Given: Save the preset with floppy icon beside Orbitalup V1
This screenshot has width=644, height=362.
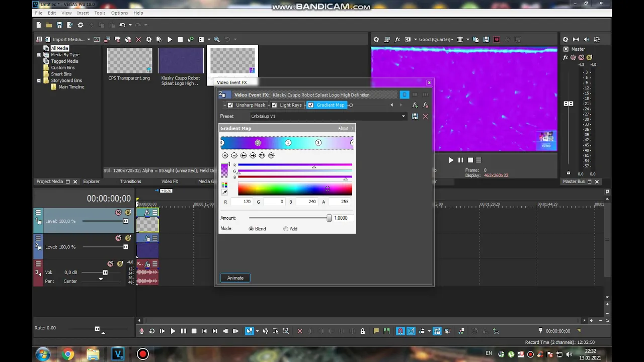Looking at the screenshot, I should (415, 116).
